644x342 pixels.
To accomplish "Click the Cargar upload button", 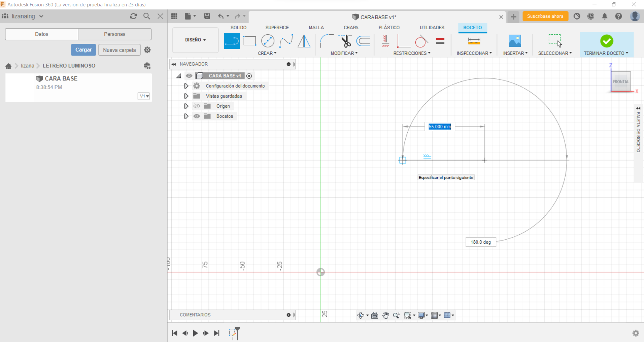I will [83, 50].
